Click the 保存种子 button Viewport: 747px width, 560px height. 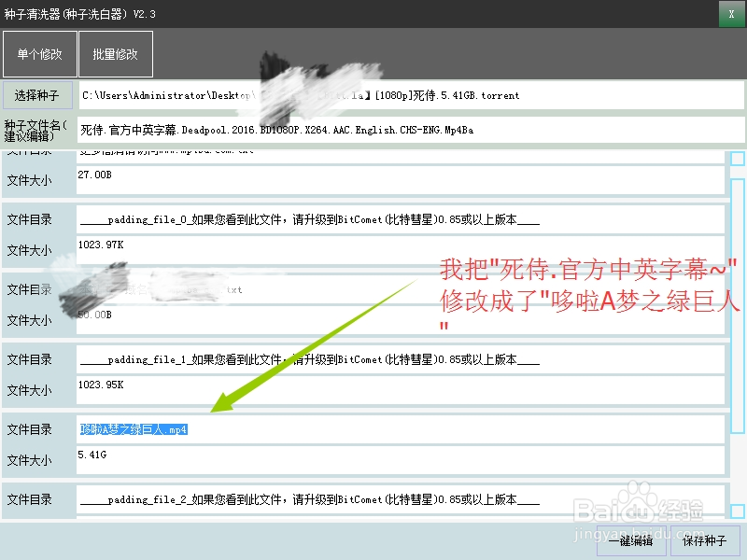pos(705,540)
